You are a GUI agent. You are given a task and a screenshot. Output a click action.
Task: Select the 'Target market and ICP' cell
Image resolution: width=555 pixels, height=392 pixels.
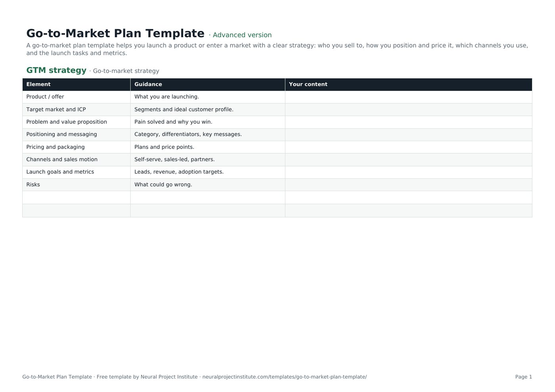[77, 109]
